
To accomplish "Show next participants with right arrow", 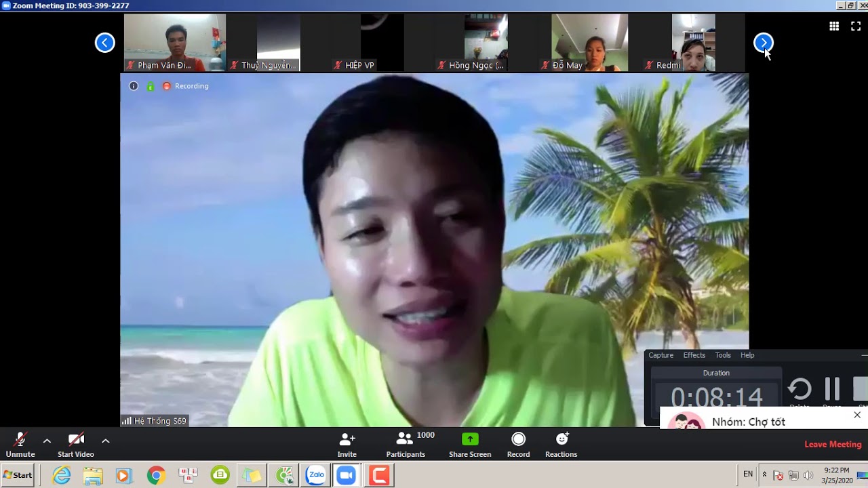I will [x=764, y=43].
